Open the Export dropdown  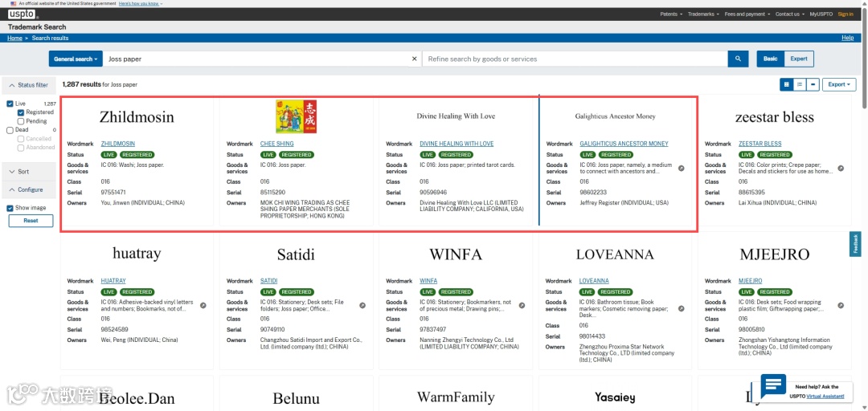coord(839,84)
